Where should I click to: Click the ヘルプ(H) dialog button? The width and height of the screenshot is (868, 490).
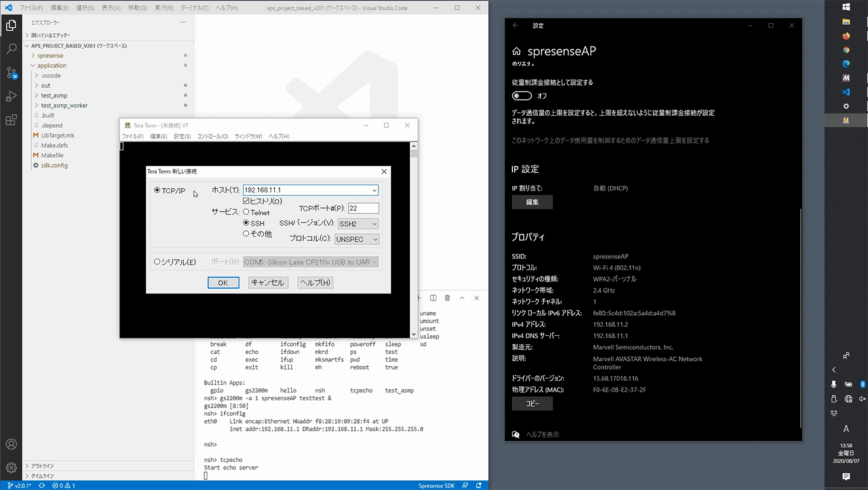point(315,283)
